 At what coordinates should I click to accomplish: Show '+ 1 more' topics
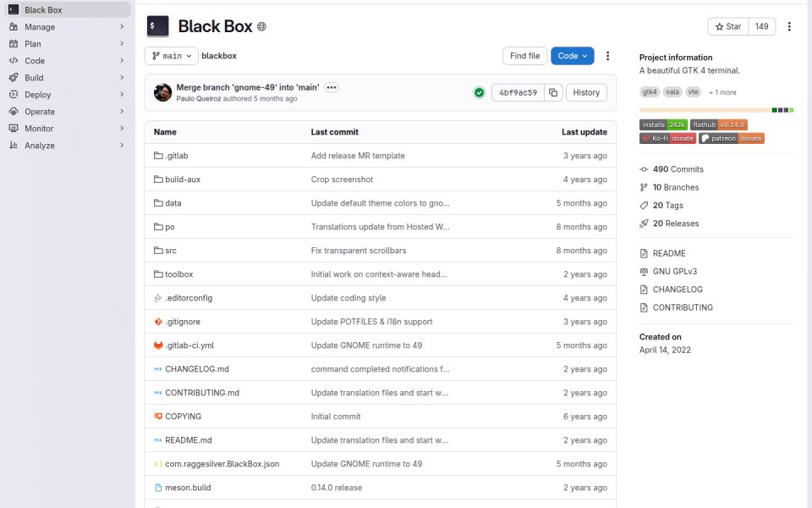[722, 92]
